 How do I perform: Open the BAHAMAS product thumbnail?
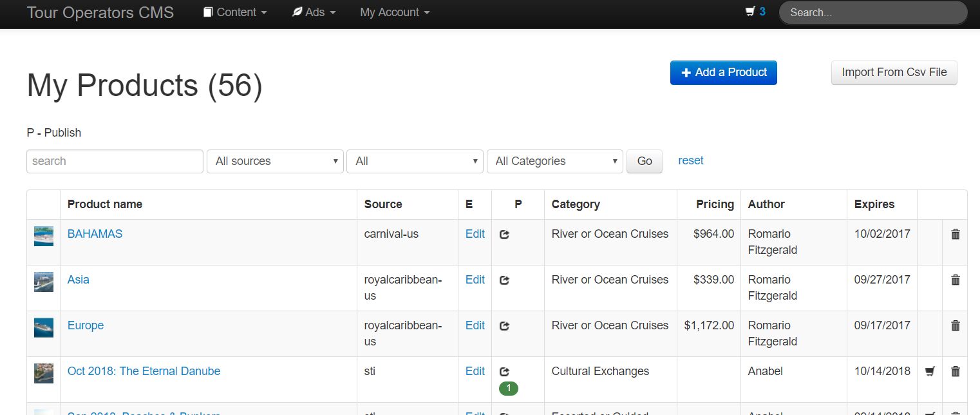coord(44,236)
